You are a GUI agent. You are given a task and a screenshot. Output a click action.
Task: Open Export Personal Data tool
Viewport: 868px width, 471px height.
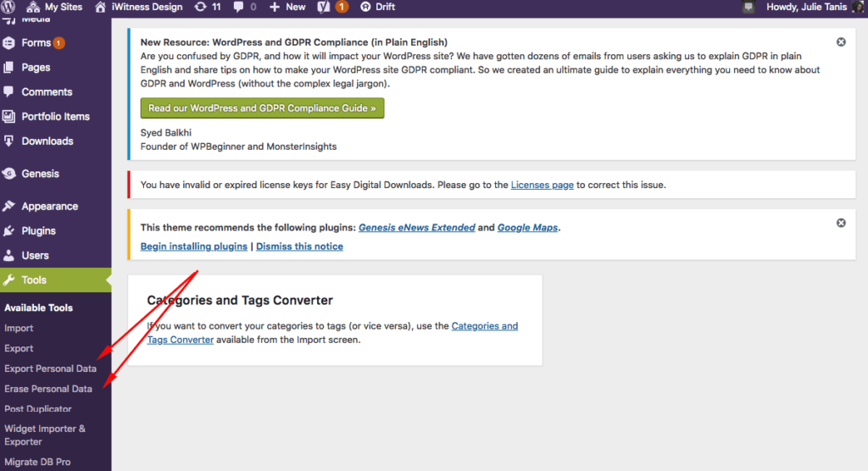point(50,368)
